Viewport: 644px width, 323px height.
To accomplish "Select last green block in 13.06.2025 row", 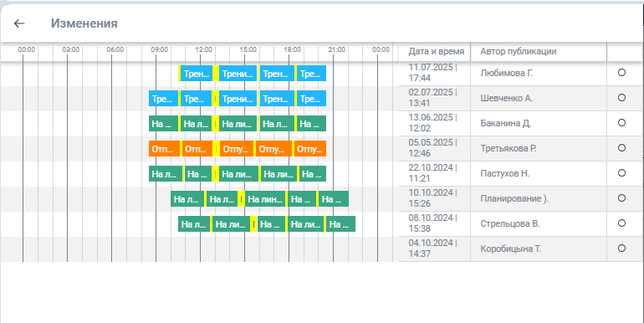I will coord(311,124).
